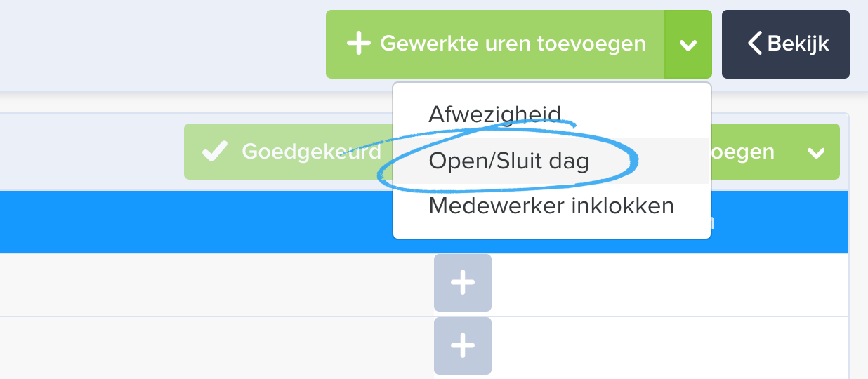This screenshot has width=868, height=379.
Task: Add an entry with the first row's plus icon
Action: click(x=463, y=283)
